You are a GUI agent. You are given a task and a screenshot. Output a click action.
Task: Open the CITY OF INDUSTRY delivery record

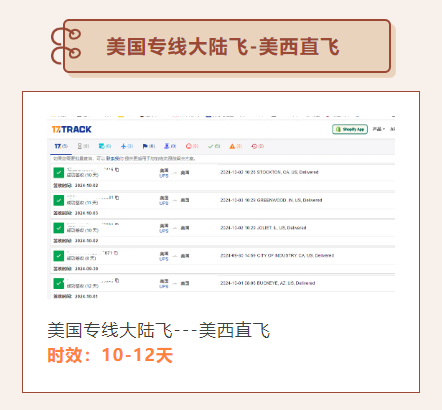point(277,256)
